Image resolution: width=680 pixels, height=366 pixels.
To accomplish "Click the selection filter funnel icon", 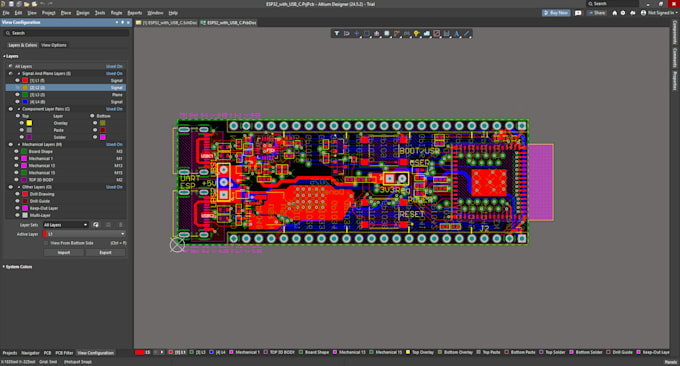I will [337, 33].
